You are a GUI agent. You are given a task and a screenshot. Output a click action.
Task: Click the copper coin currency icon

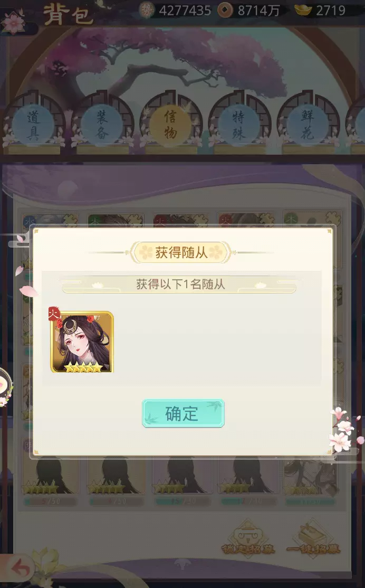click(x=225, y=10)
